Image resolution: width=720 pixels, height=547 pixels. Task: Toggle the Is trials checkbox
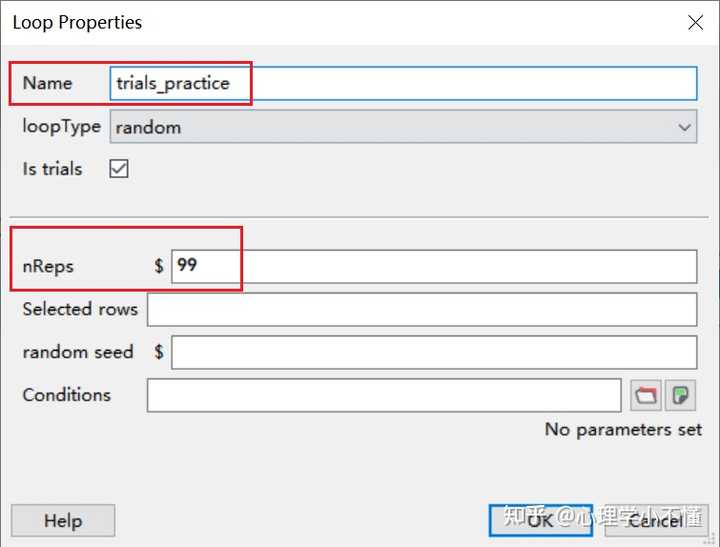tap(119, 169)
